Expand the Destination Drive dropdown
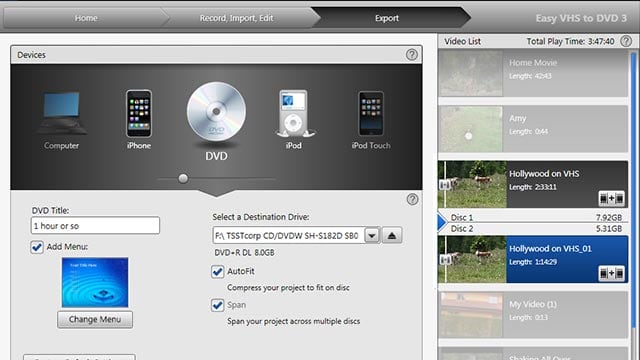The height and width of the screenshot is (360, 640). point(372,236)
